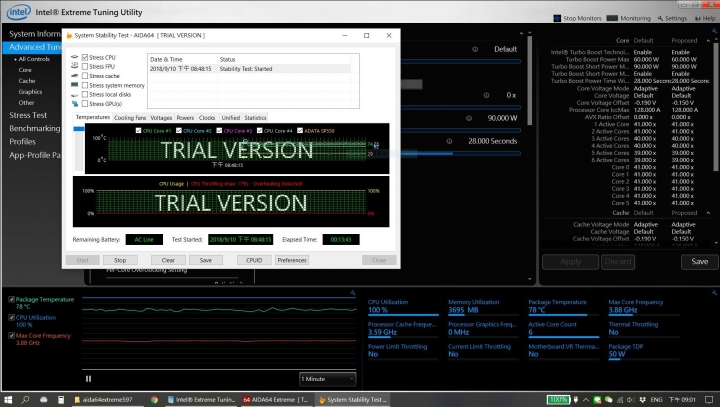This screenshot has height=407, width=720.
Task: Open Monitoring in the Intel XTU toolbar
Action: coord(629,18)
